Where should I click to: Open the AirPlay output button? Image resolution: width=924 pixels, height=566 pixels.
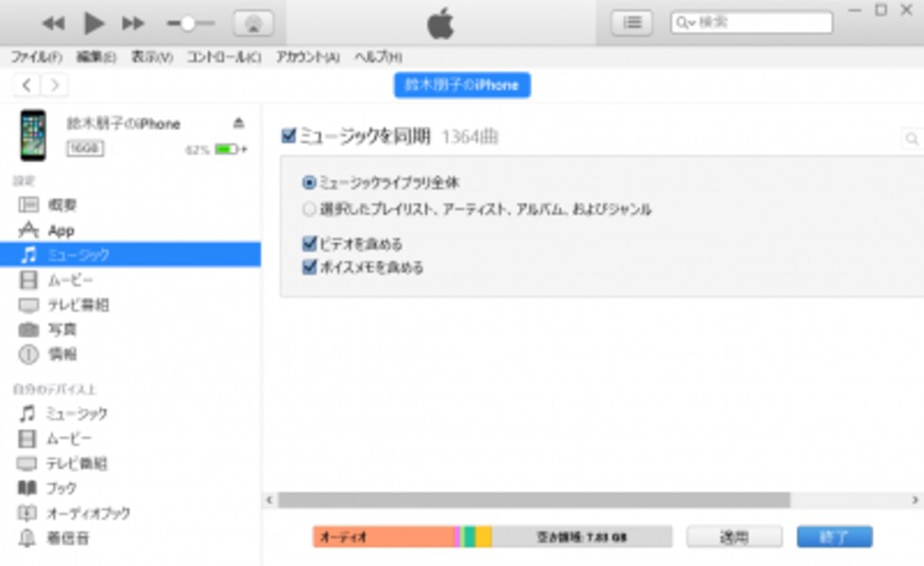[254, 24]
